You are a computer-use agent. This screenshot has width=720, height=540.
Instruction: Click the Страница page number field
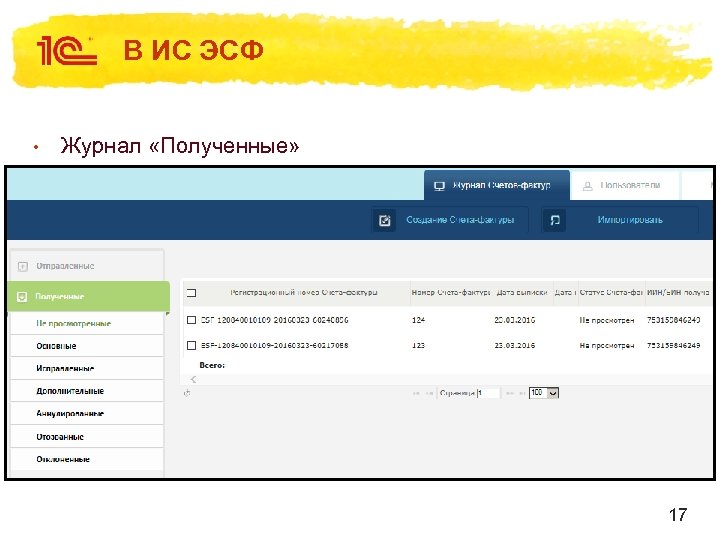pyautogui.click(x=488, y=393)
